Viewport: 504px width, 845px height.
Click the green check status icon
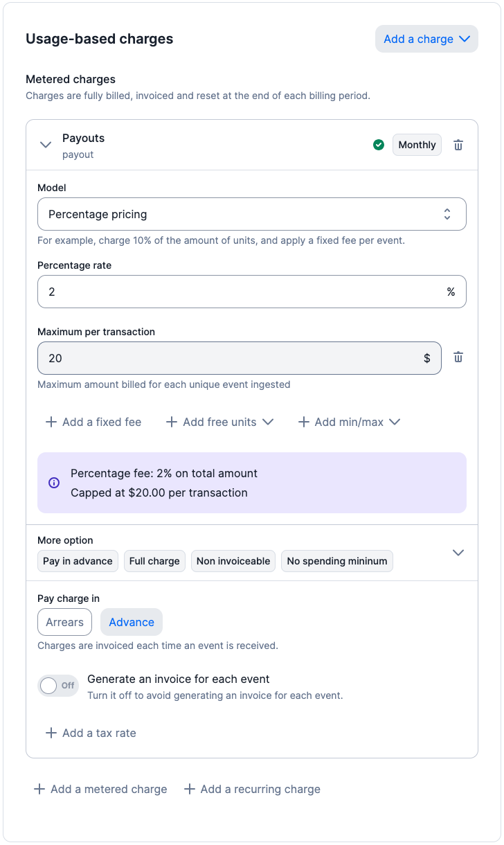click(379, 145)
